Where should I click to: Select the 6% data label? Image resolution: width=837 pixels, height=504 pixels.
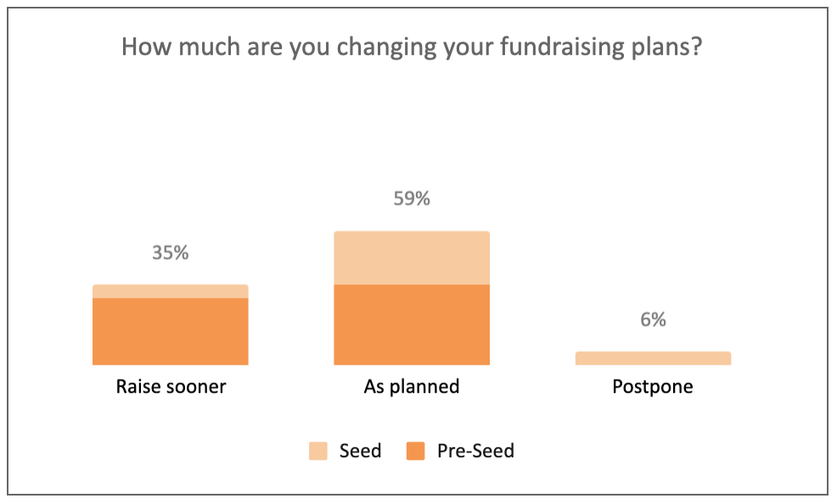click(x=653, y=320)
